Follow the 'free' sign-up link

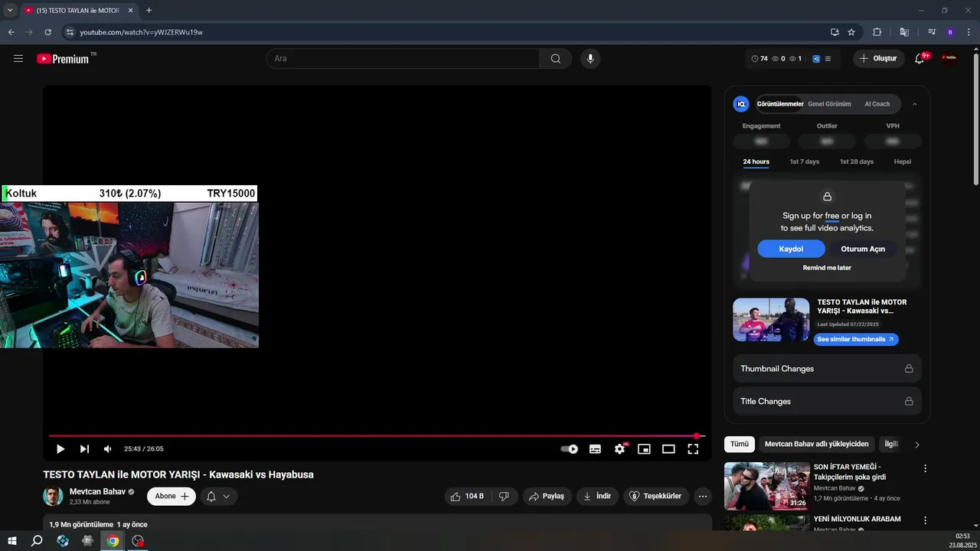831,216
